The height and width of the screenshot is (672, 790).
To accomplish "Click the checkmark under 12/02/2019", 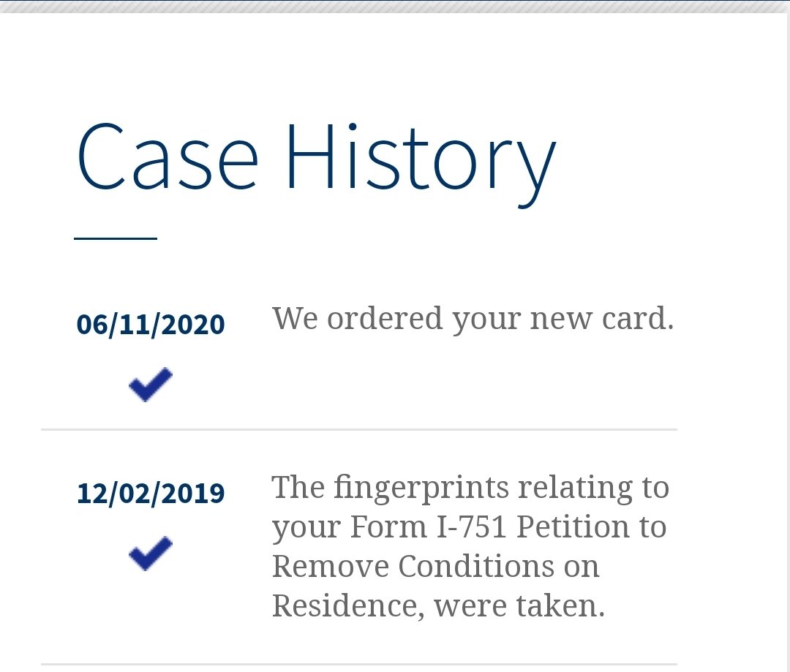I will (x=151, y=554).
